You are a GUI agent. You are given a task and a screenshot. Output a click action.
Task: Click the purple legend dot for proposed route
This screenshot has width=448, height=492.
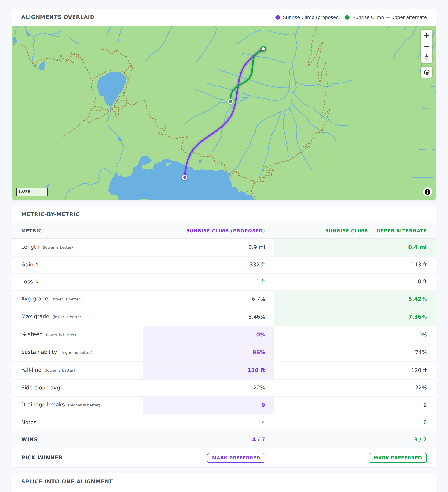click(x=277, y=17)
